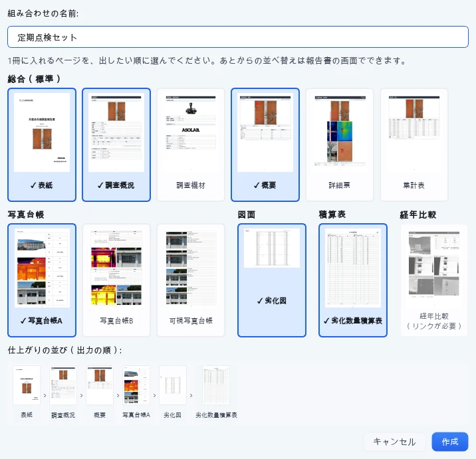Select the 写真台帳B page card
Screen dimensions: 476x459
116,280
